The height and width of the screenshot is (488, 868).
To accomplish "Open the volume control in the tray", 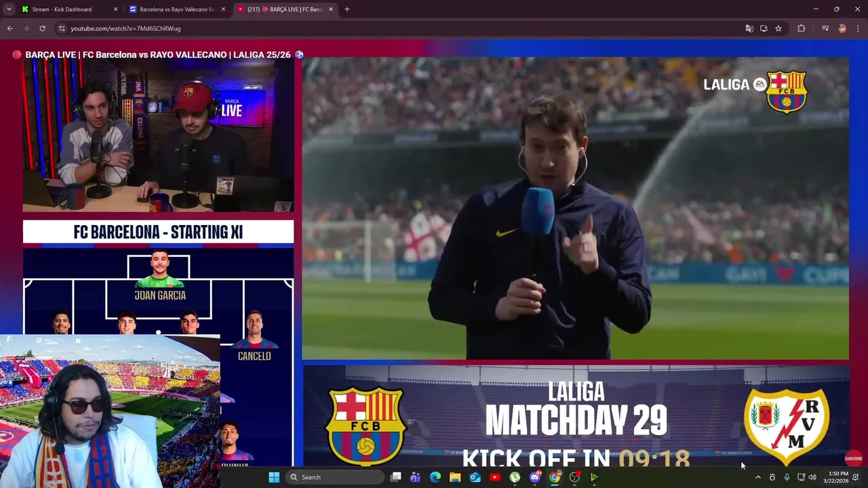I will pos(812,477).
